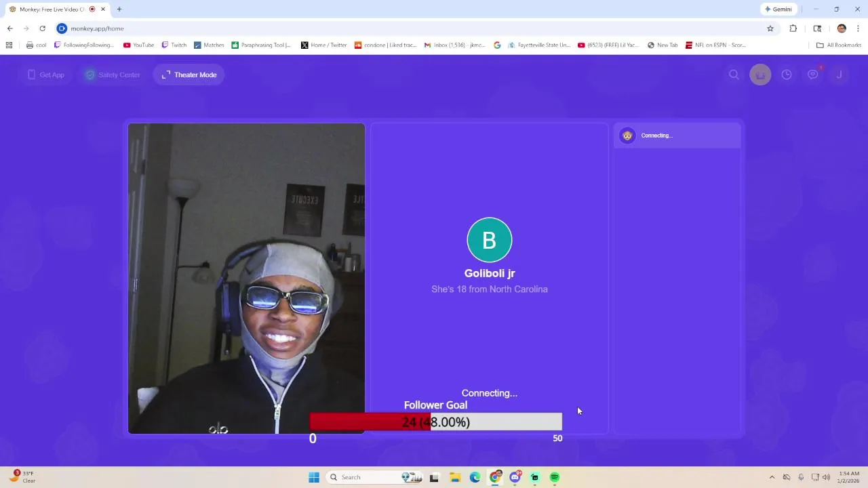Screen dimensions: 868x488
Task: Open Gemini button in Chrome title bar
Action: click(x=778, y=9)
